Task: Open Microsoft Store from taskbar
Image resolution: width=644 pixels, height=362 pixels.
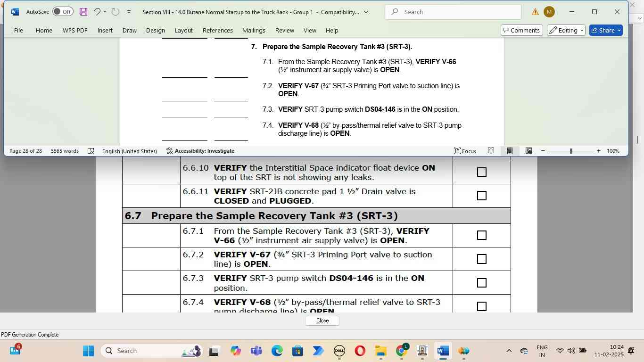Action: tap(297, 351)
